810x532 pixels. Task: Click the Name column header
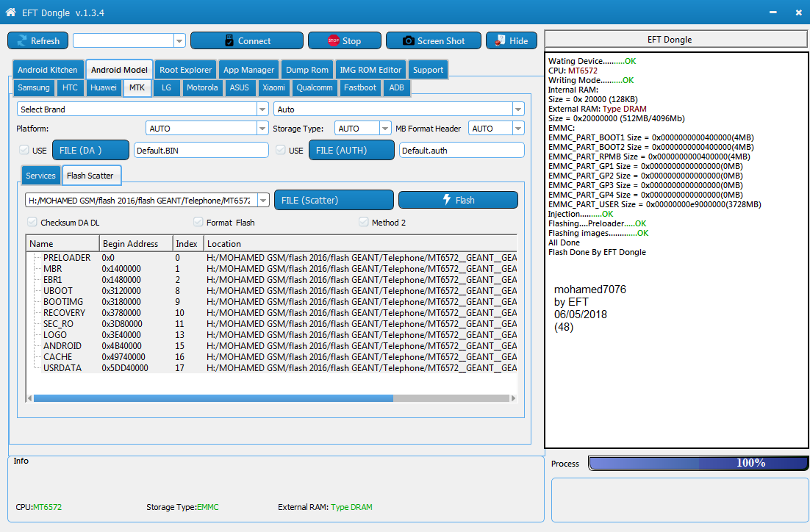point(62,244)
